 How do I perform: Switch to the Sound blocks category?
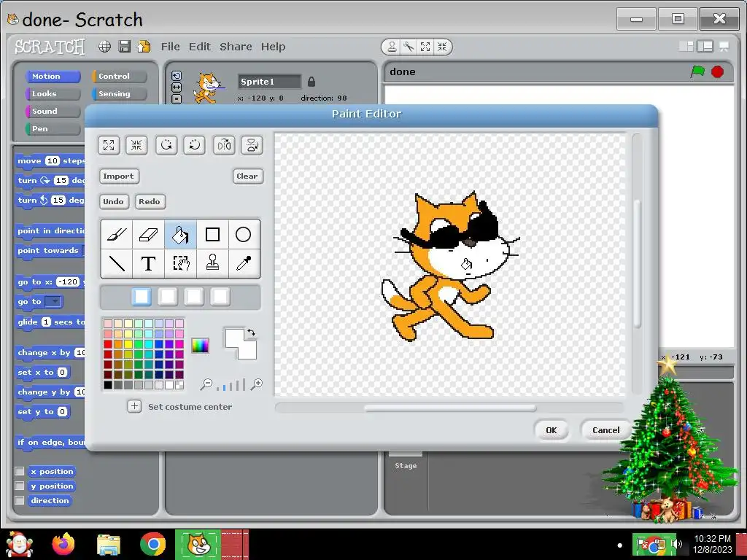(x=53, y=112)
